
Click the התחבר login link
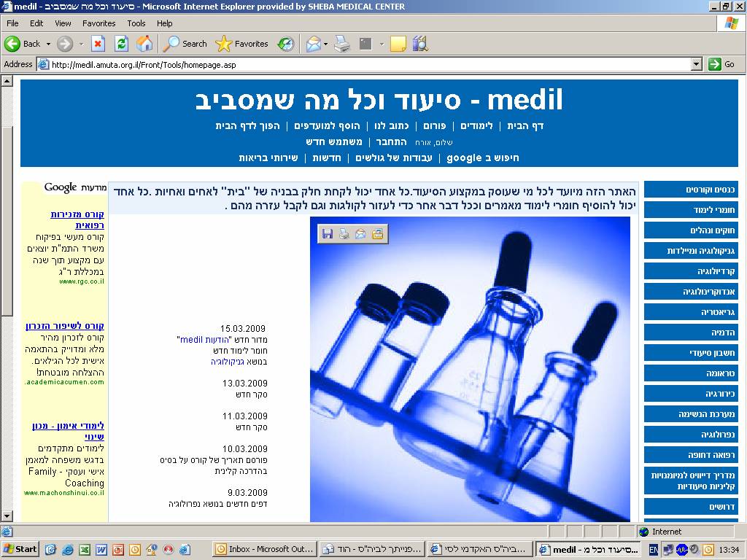pos(391,142)
